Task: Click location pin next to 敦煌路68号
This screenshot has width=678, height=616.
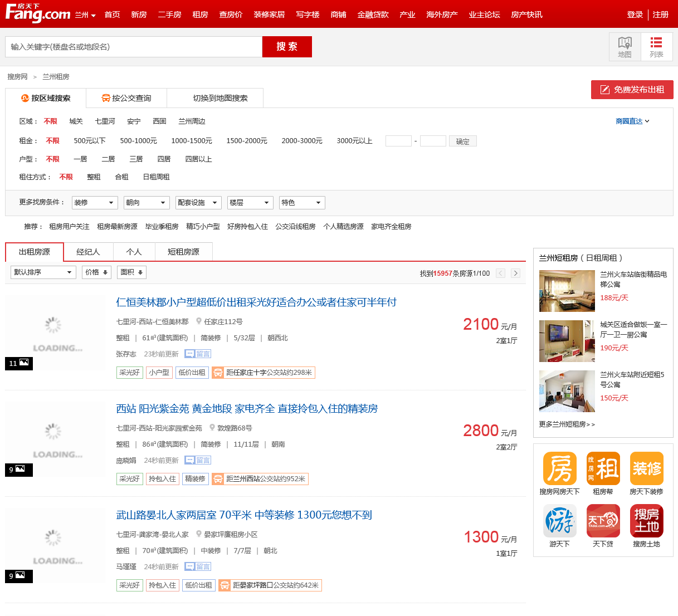Action: tap(212, 428)
